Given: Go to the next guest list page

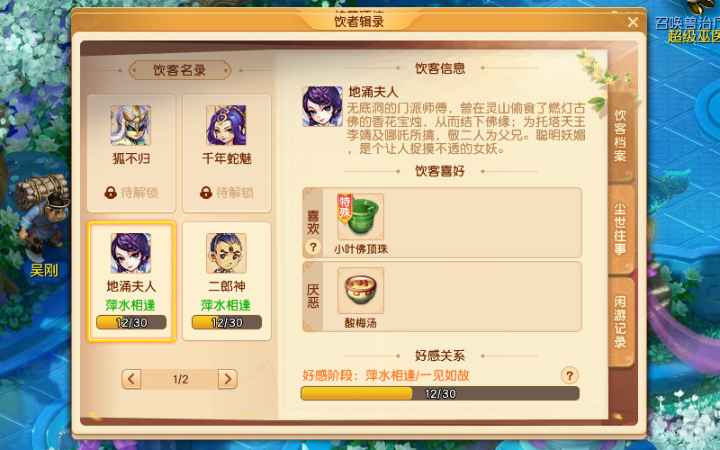Looking at the screenshot, I should 227,379.
